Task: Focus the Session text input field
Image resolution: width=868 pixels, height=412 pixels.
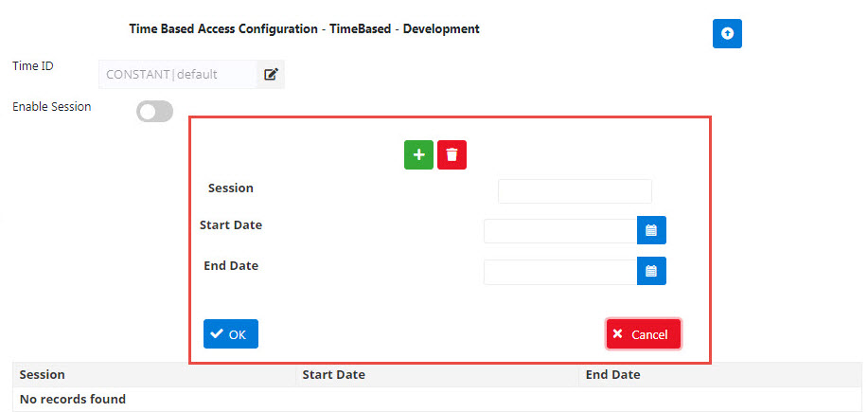Action: click(575, 191)
